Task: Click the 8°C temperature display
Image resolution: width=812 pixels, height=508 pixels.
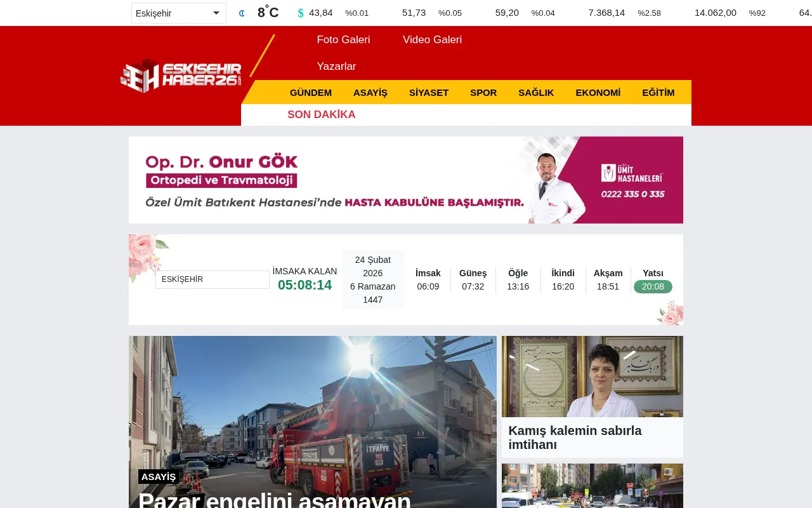Action: click(x=267, y=11)
